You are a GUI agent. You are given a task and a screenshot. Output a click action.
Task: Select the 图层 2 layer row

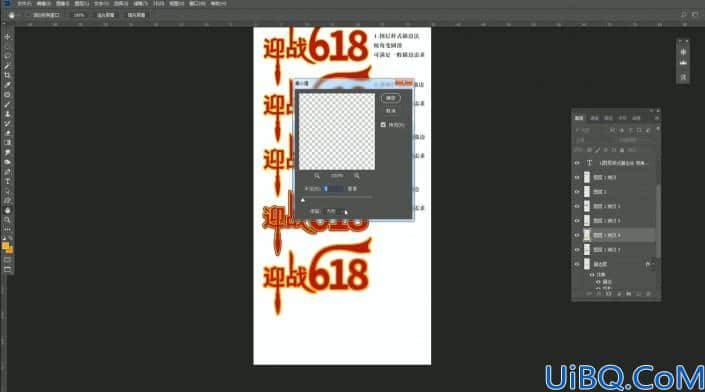point(615,192)
